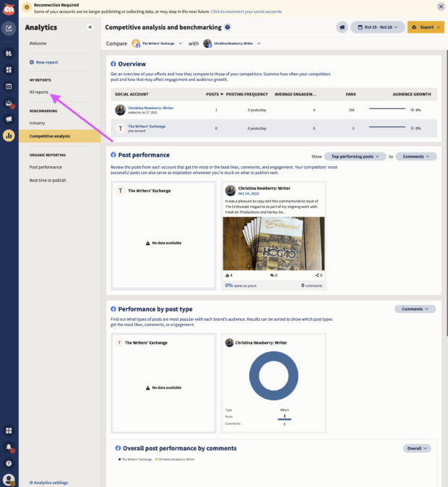Viewport: 448px width, 487px height.
Task: Click the help icon beside report title
Action: pyautogui.click(x=228, y=27)
